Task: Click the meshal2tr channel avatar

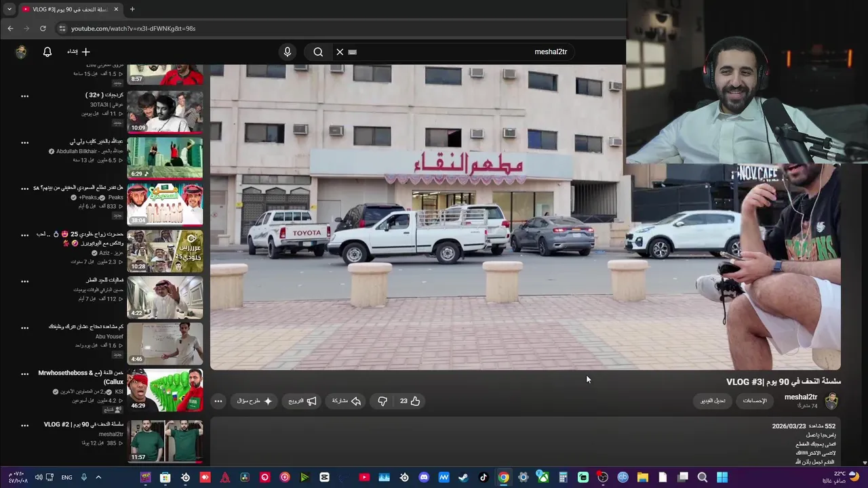Action: pyautogui.click(x=832, y=401)
